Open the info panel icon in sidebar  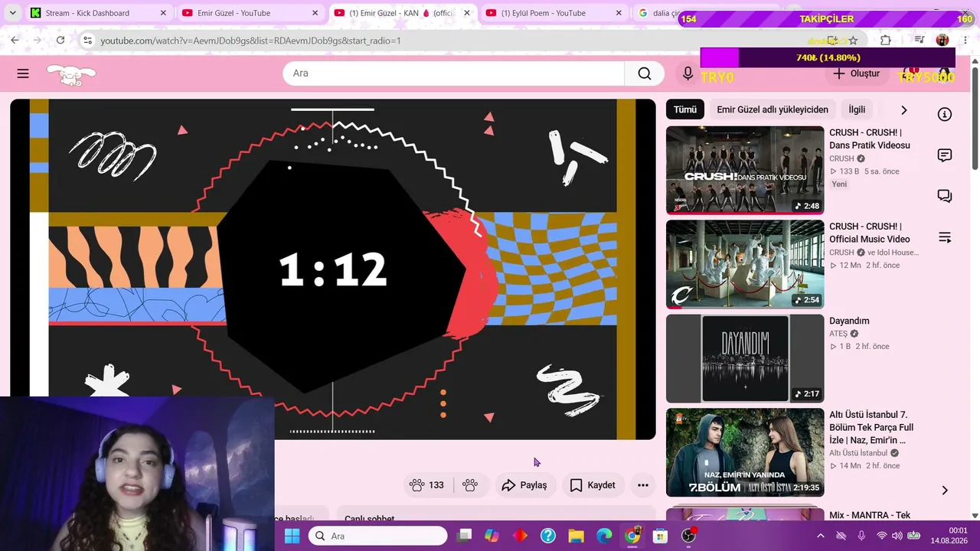945,114
